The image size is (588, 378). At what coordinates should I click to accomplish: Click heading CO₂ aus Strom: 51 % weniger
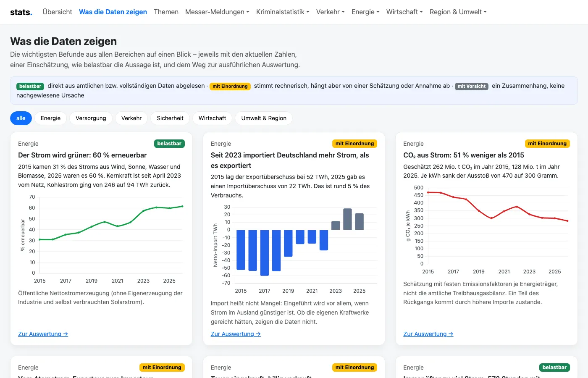pos(464,155)
